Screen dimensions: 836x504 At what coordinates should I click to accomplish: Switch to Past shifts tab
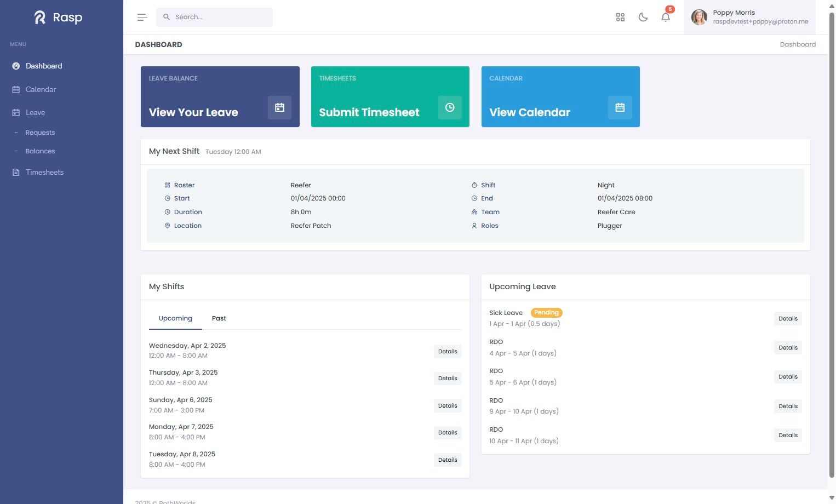coord(219,318)
